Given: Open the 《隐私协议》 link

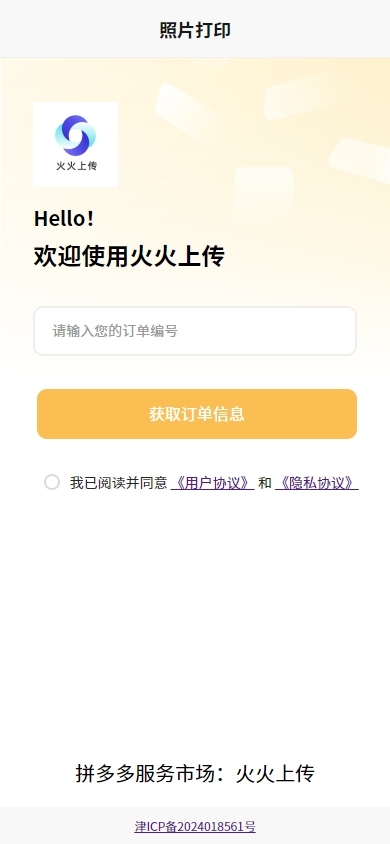Looking at the screenshot, I should coord(316,483).
